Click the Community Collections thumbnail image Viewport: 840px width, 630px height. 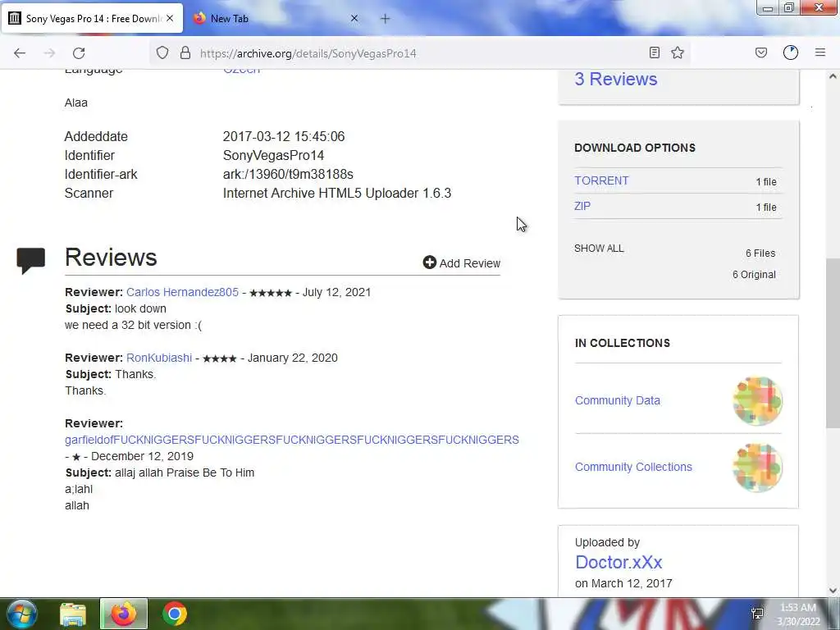point(757,467)
